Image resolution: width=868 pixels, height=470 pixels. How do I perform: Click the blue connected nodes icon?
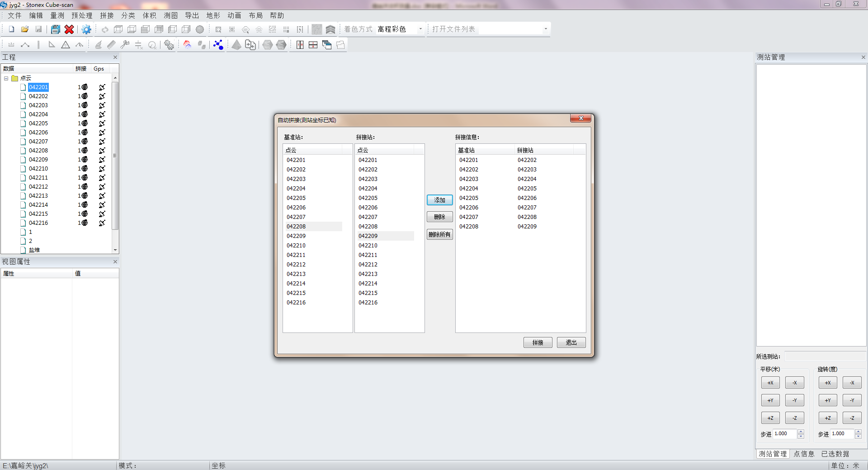218,45
